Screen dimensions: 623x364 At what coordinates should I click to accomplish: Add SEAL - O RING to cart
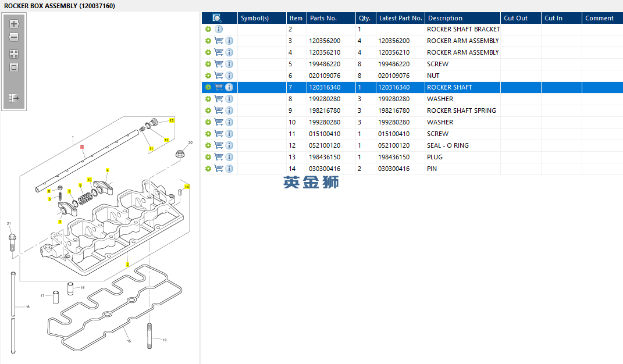click(x=219, y=145)
